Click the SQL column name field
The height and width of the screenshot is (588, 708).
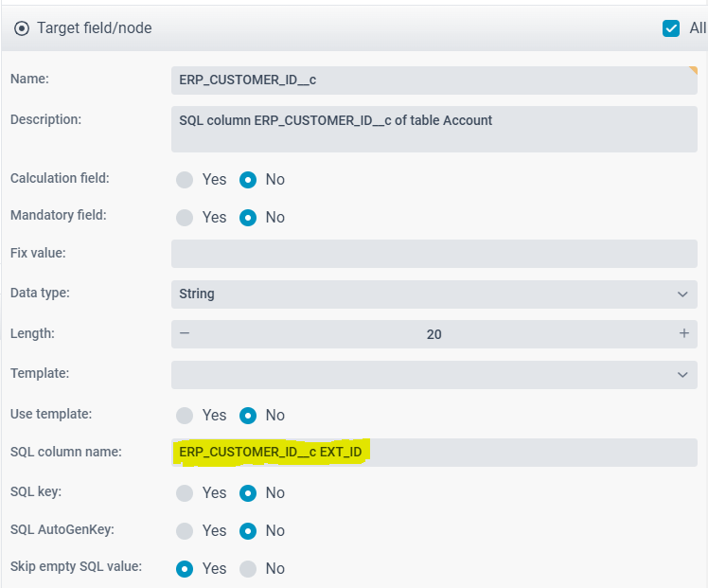coord(434,453)
